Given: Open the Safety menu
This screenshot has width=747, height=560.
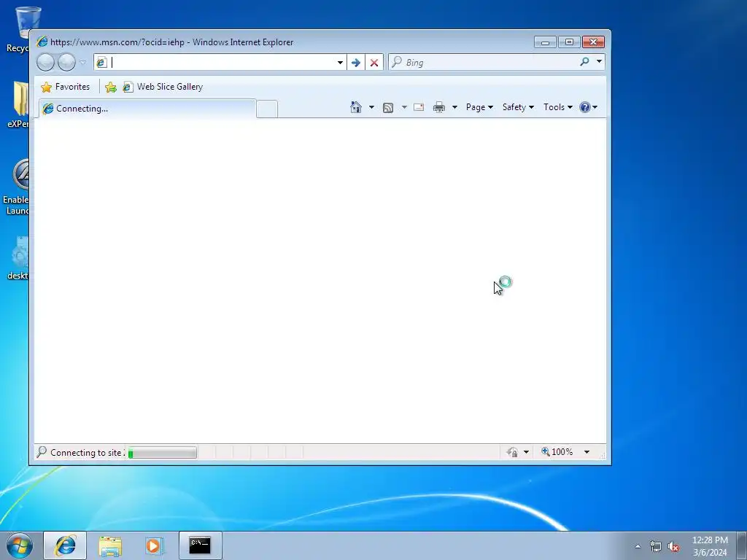Looking at the screenshot, I should [x=518, y=107].
